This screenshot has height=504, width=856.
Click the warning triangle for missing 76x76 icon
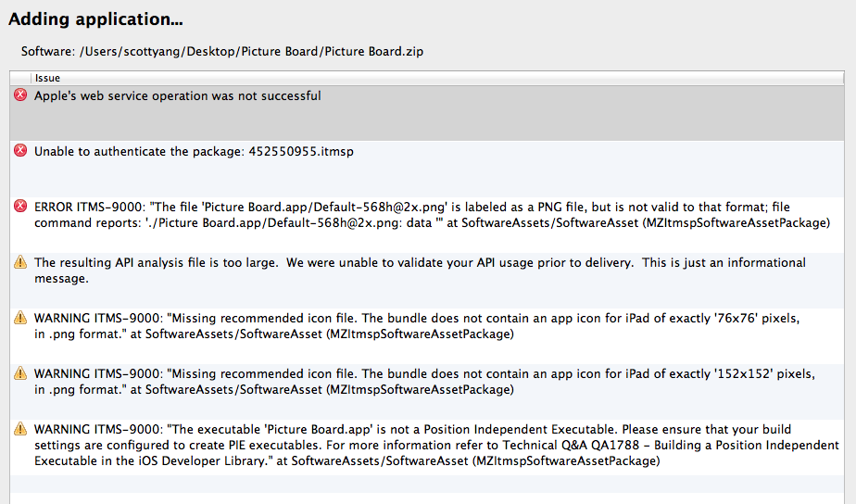20,319
